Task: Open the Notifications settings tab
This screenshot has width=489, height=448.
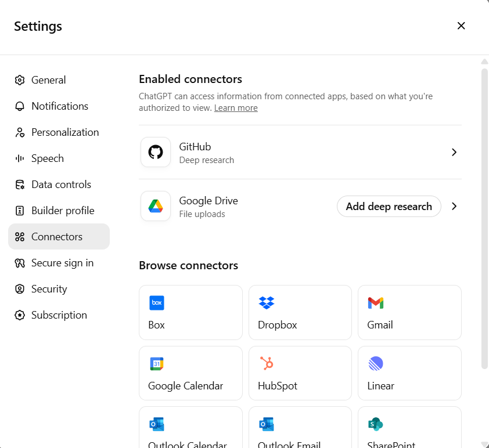Action: [59, 106]
